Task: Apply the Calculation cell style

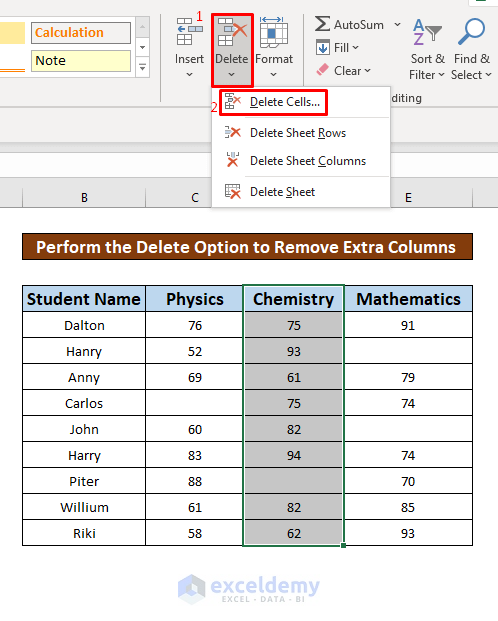Action: click(x=81, y=32)
